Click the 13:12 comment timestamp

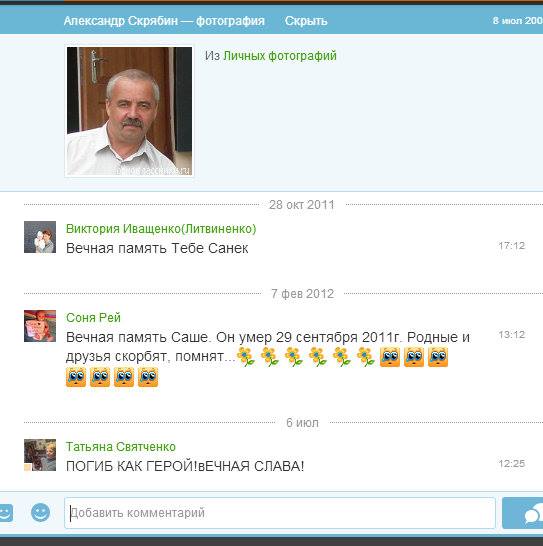[x=511, y=335]
